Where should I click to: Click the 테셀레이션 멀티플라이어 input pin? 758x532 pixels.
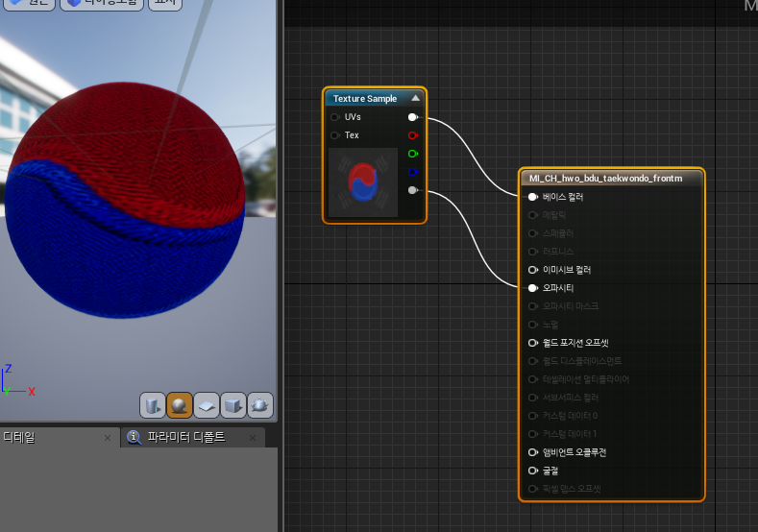(533, 379)
